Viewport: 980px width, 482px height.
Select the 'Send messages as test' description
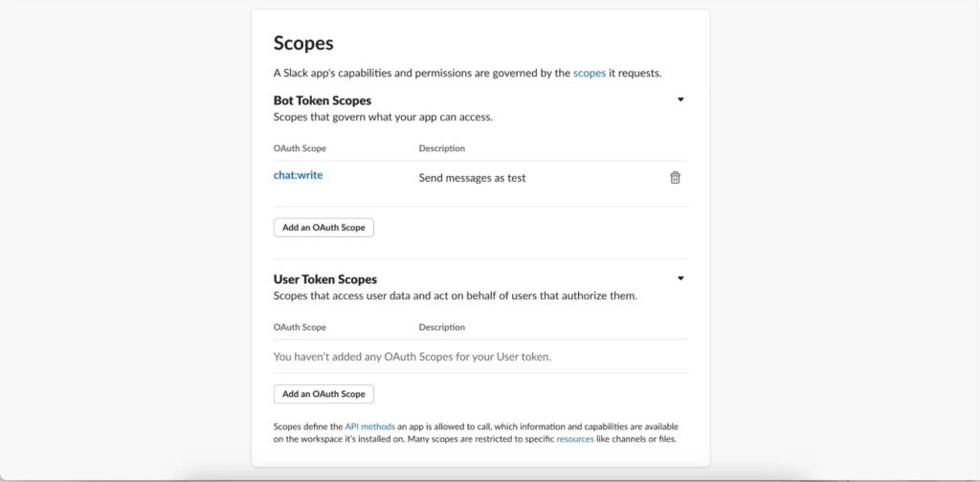tap(472, 178)
